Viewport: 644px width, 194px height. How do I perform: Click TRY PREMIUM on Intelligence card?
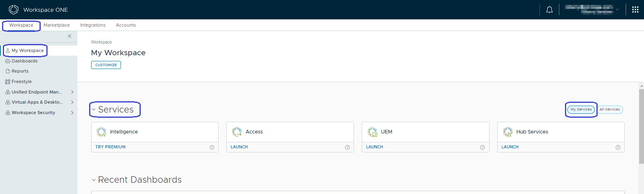(x=110, y=147)
